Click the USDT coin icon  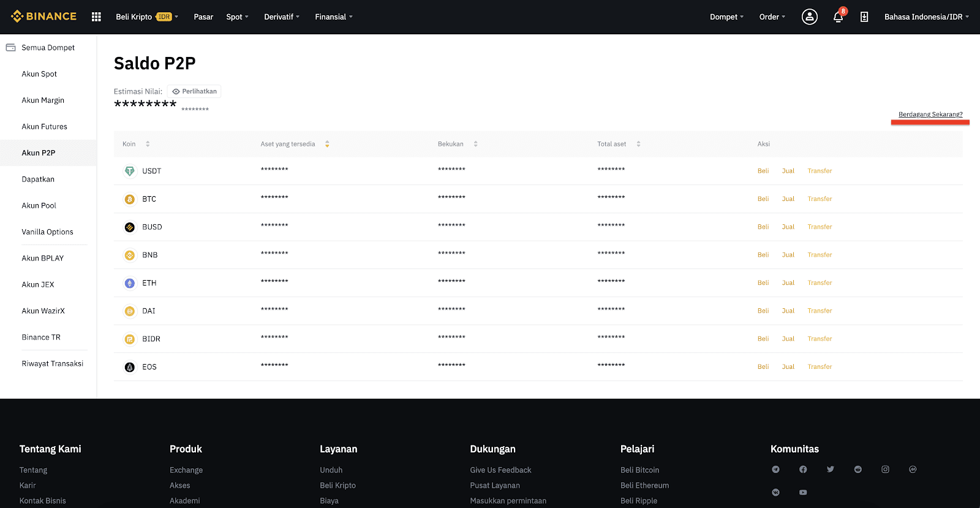point(130,171)
